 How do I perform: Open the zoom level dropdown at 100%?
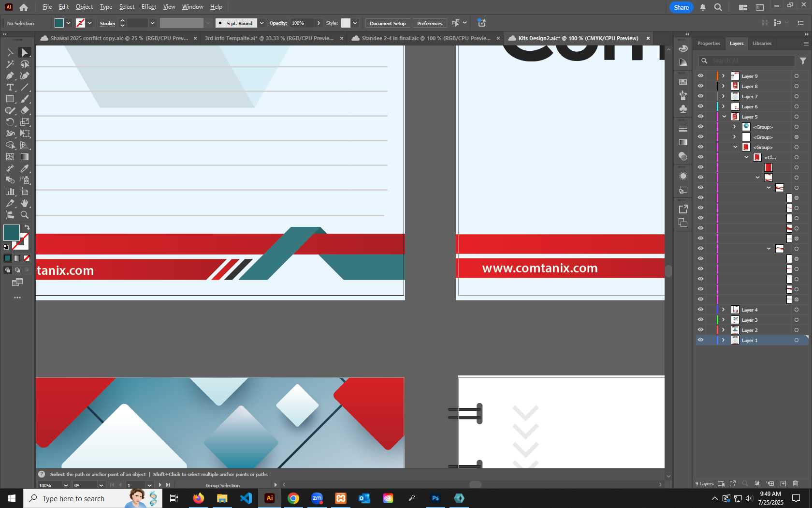65,485
